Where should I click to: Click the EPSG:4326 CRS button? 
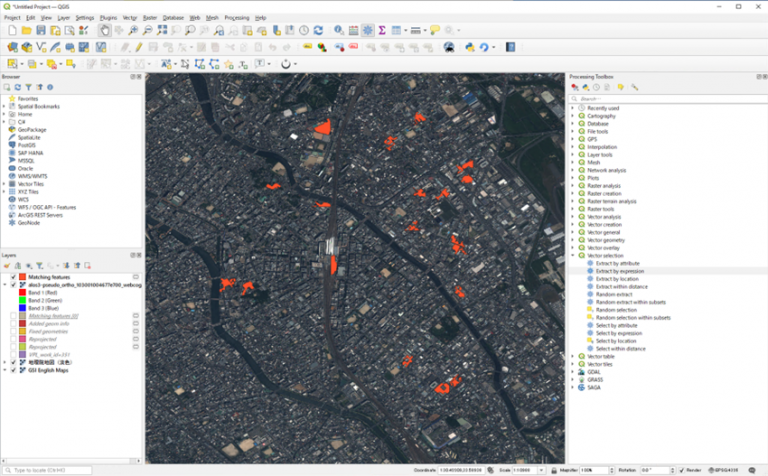[723, 470]
